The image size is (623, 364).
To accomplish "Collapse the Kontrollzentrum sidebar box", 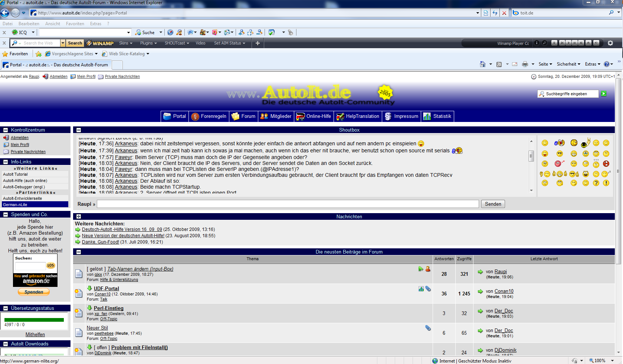I will point(6,130).
